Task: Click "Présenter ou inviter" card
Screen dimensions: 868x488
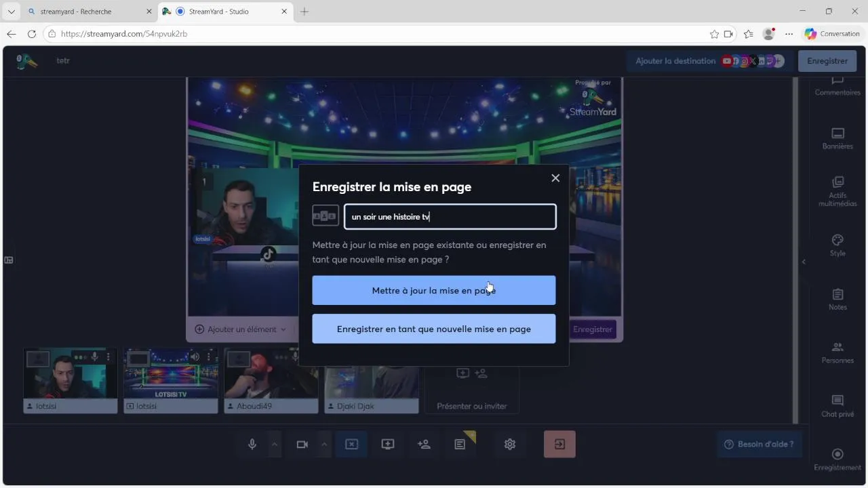Action: tap(472, 390)
